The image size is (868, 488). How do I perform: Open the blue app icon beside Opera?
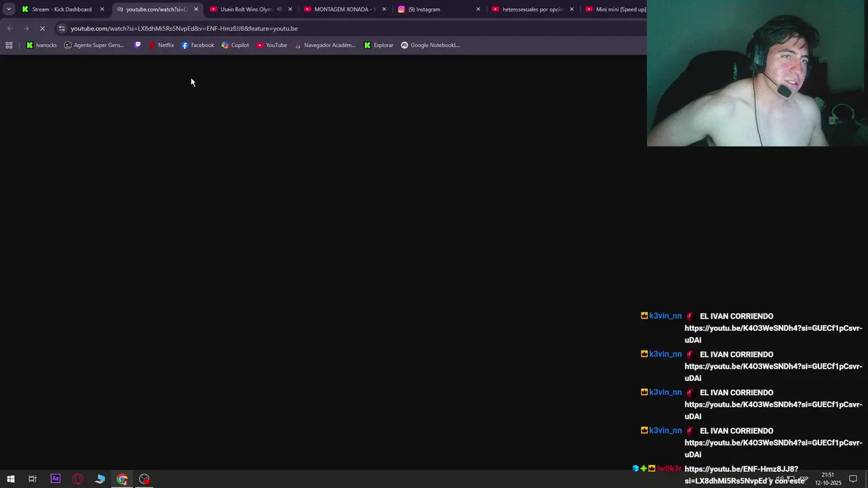(100, 479)
